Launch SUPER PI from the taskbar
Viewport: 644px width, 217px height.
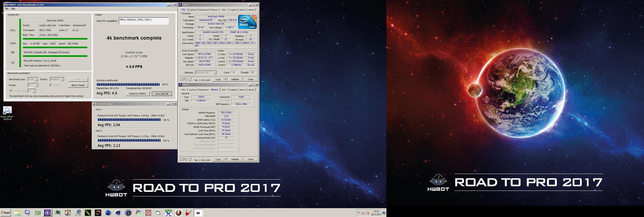168,213
